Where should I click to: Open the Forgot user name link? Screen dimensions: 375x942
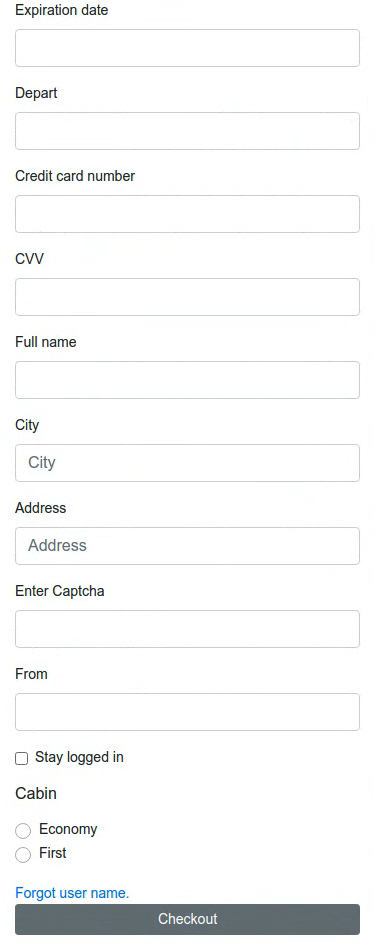pyautogui.click(x=72, y=893)
